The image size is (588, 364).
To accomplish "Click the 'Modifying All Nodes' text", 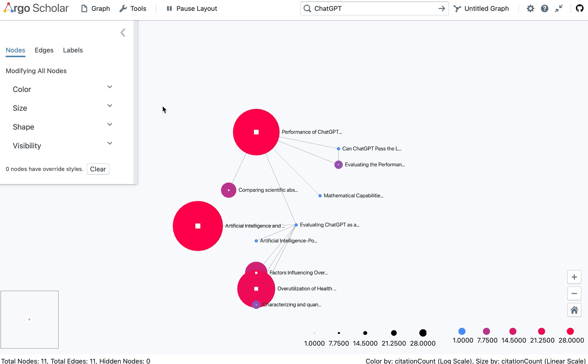I will tap(36, 71).
